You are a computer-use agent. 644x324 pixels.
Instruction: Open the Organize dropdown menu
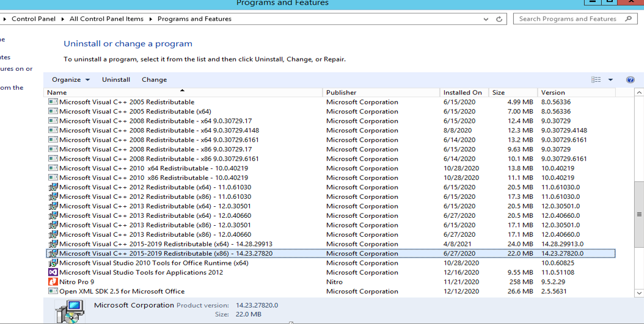pos(71,79)
